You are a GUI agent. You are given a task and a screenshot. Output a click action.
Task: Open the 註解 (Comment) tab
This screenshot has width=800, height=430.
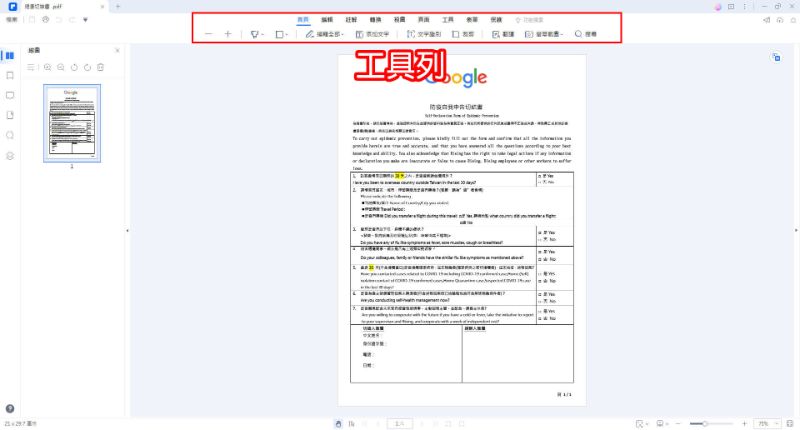(351, 19)
